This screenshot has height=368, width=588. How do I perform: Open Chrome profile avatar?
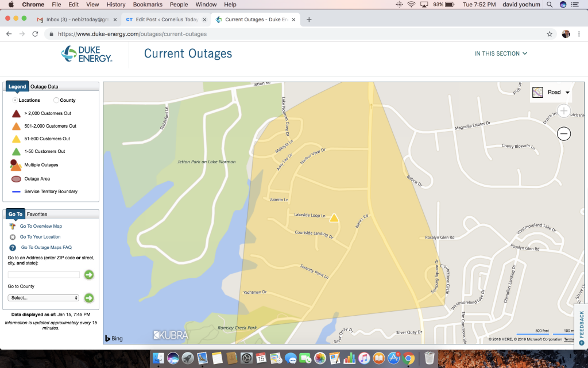566,34
